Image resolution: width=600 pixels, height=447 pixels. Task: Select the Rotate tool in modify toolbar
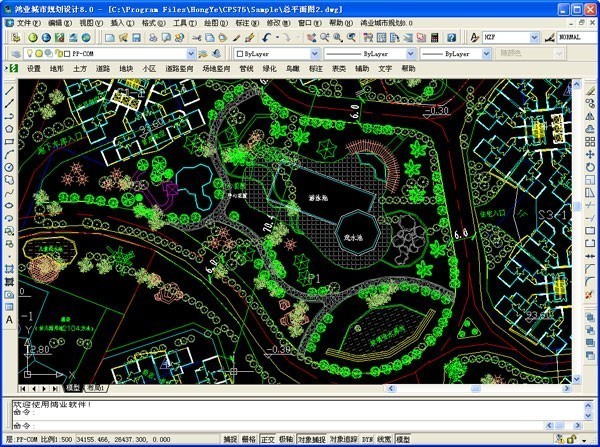[x=590, y=167]
